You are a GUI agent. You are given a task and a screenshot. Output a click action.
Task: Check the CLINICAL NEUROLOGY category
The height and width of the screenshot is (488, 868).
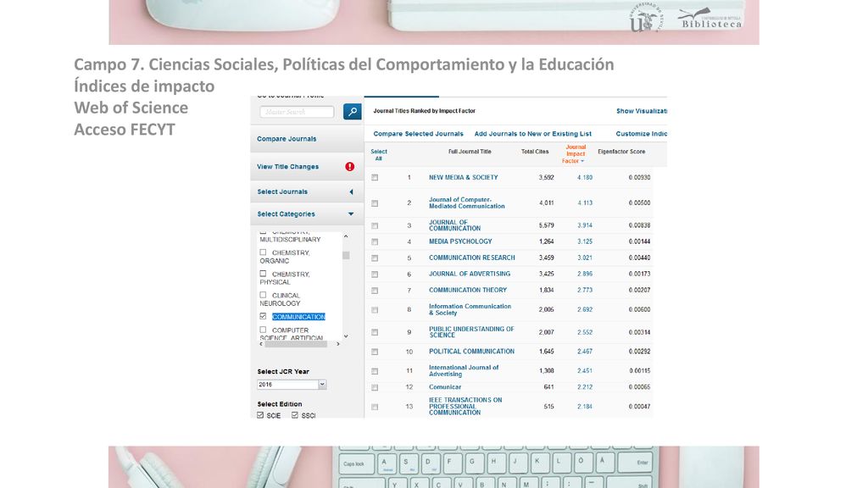click(263, 295)
